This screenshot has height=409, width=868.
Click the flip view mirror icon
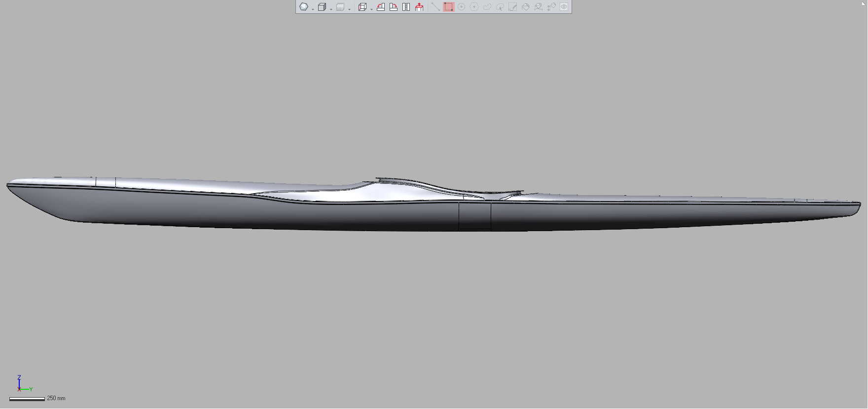[406, 7]
